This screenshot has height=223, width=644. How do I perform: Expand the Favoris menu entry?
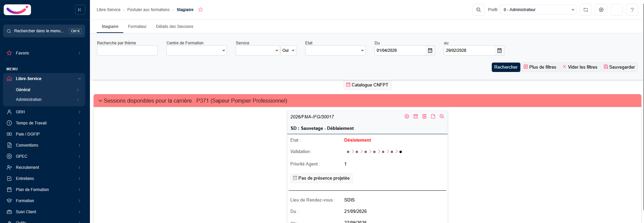pos(44,53)
